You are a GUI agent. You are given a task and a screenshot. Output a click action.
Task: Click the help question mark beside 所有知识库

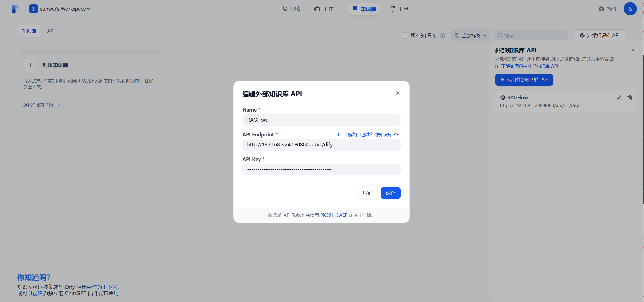pyautogui.click(x=442, y=35)
